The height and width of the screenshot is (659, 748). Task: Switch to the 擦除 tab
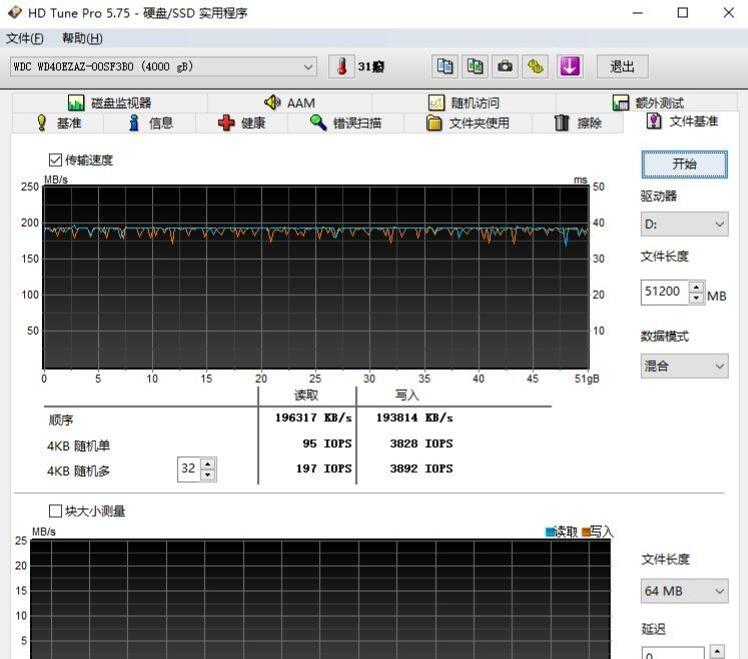[x=578, y=123]
